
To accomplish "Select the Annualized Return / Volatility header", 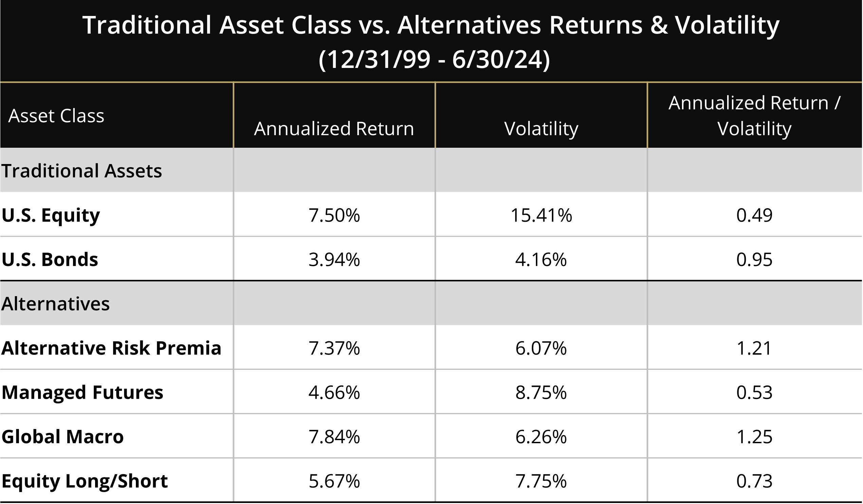I will point(754,116).
